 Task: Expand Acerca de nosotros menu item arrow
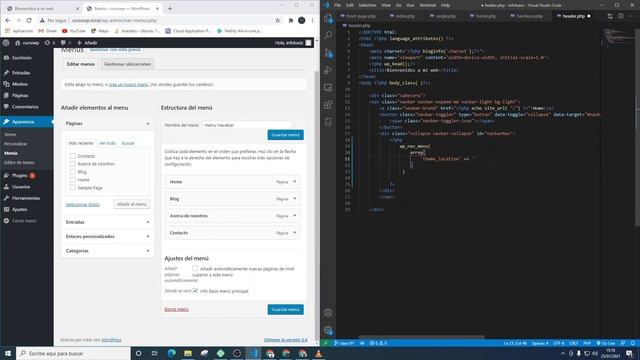point(295,216)
